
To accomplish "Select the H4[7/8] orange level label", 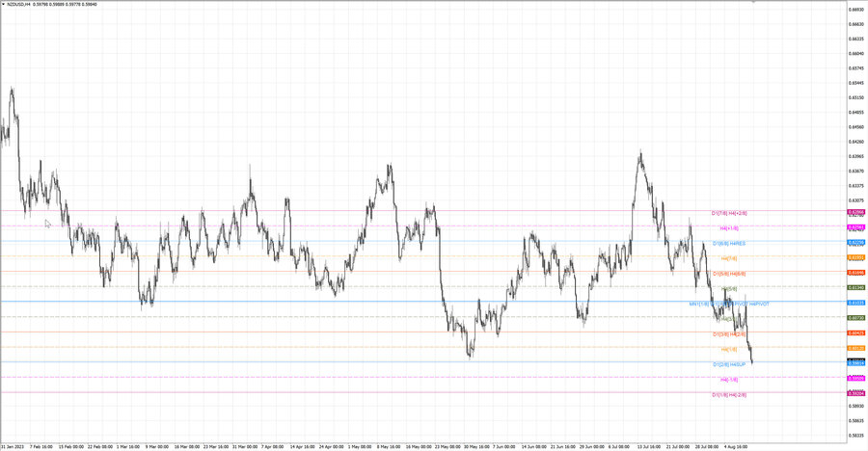I will (x=729, y=258).
